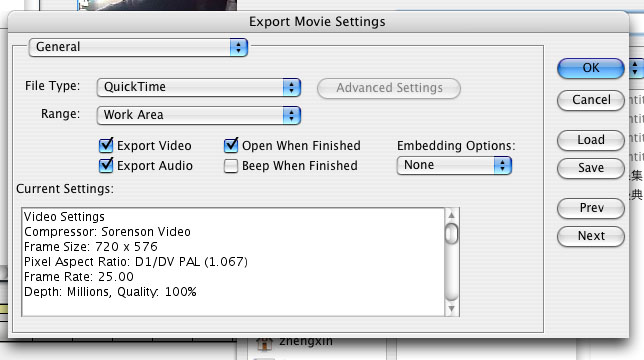Viewport: 644px width, 360px height.
Task: Open the File Type QuickTime dropdown
Action: (199, 87)
